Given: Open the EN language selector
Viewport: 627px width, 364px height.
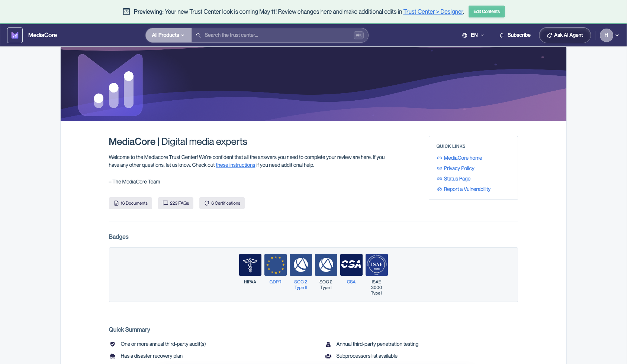Looking at the screenshot, I should pos(473,35).
